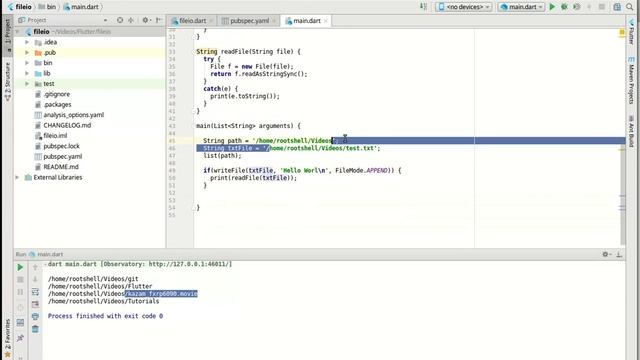
Task: Print console output icon
Action: (x=35, y=317)
